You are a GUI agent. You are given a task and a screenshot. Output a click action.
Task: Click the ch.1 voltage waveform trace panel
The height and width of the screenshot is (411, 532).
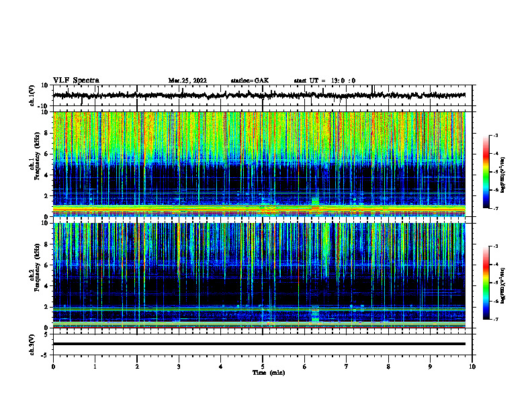pos(262,95)
